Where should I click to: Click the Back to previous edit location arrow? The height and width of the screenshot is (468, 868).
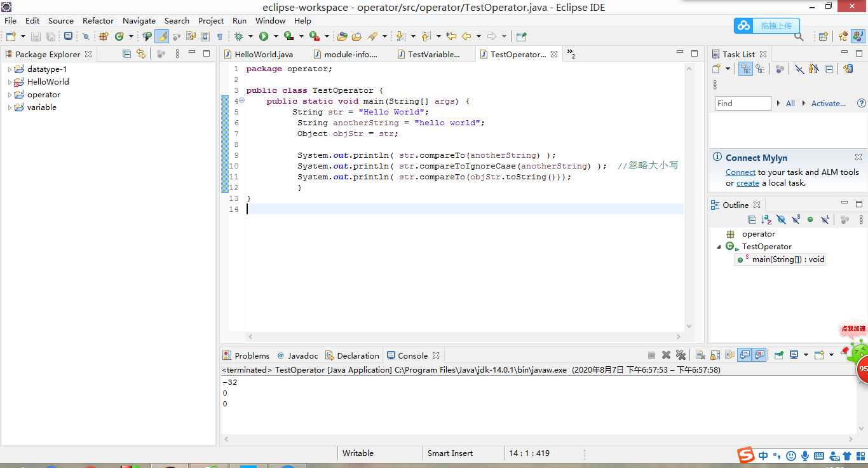tap(451, 36)
